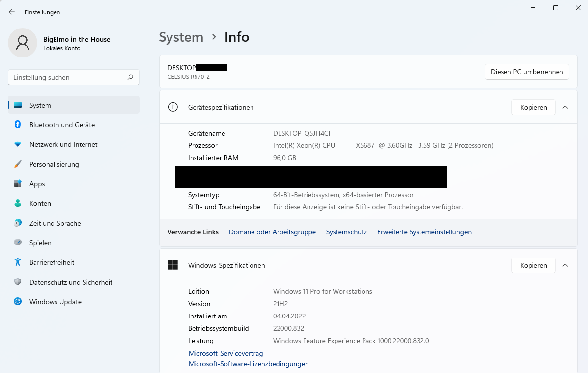
Task: Click the System monitor icon in the sidebar
Action: coord(18,105)
